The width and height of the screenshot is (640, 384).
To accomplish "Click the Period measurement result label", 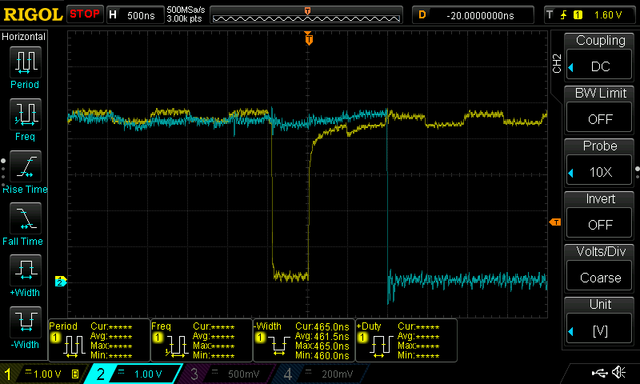I will [63, 326].
